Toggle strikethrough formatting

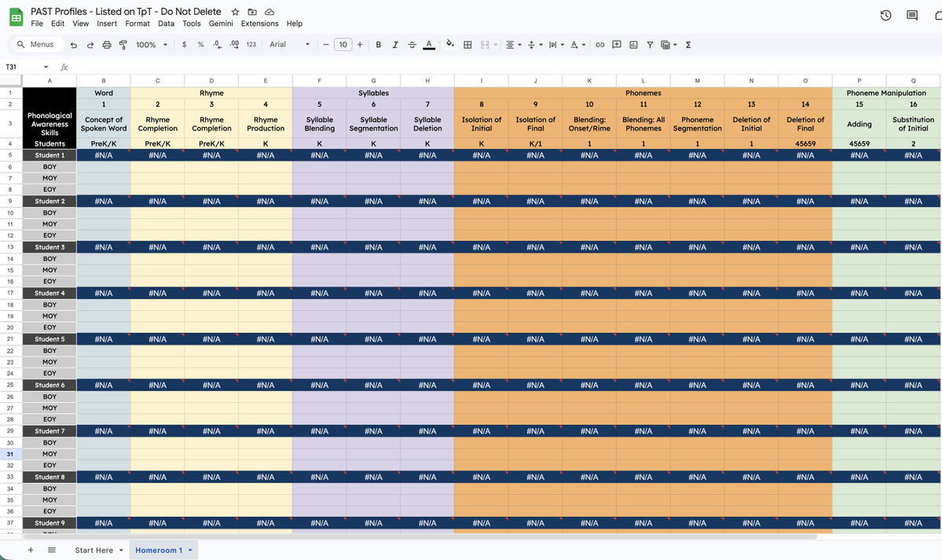(x=412, y=45)
